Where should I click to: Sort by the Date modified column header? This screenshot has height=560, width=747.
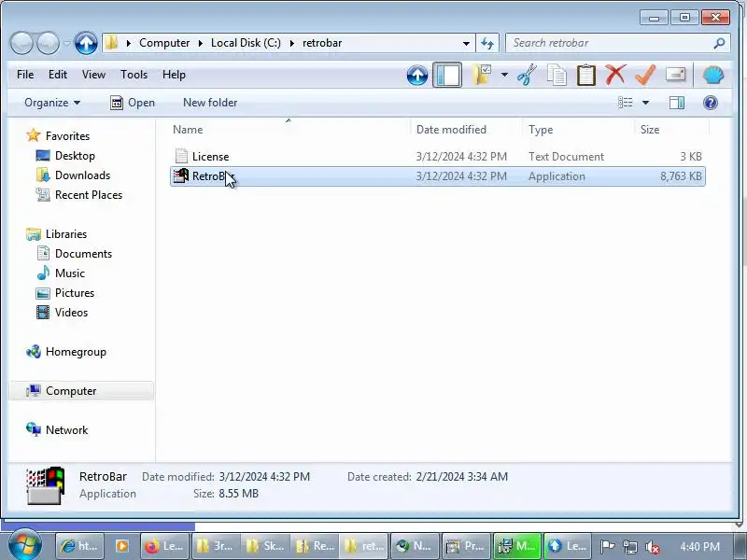451,130
